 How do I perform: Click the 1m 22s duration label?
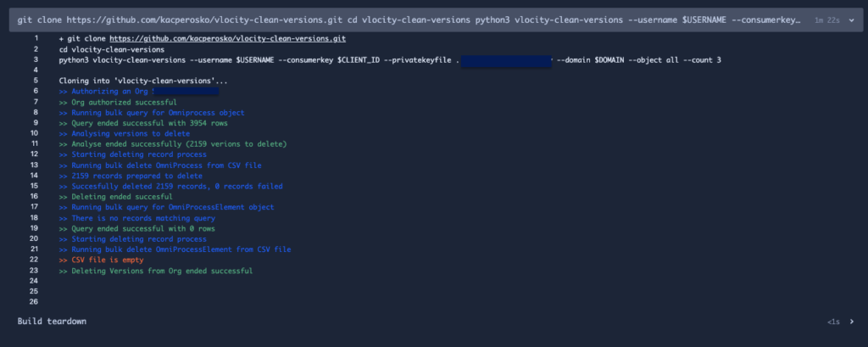pos(827,20)
